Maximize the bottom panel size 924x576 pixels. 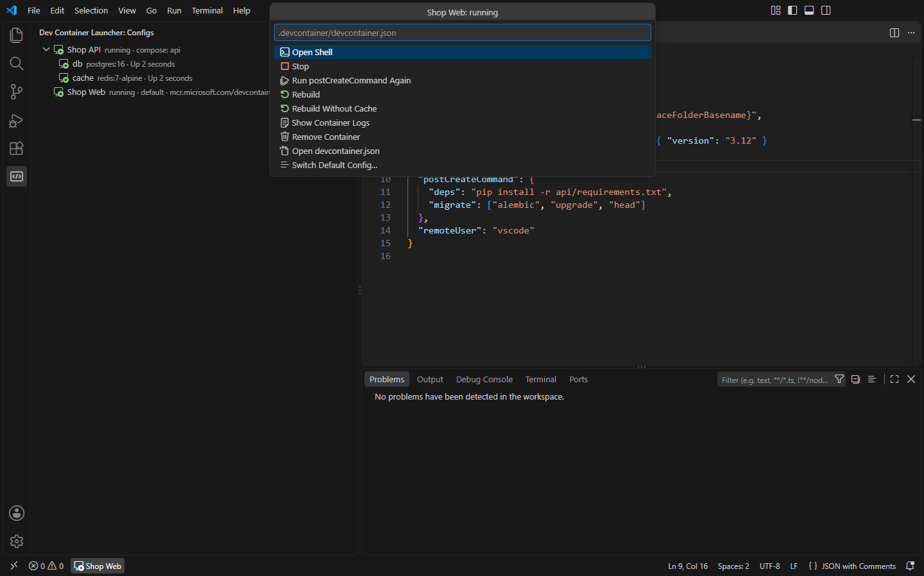[894, 380]
